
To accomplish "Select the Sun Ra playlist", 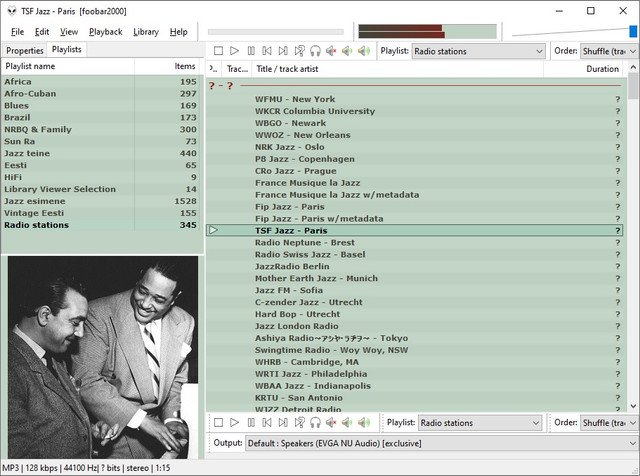I will click(x=102, y=141).
